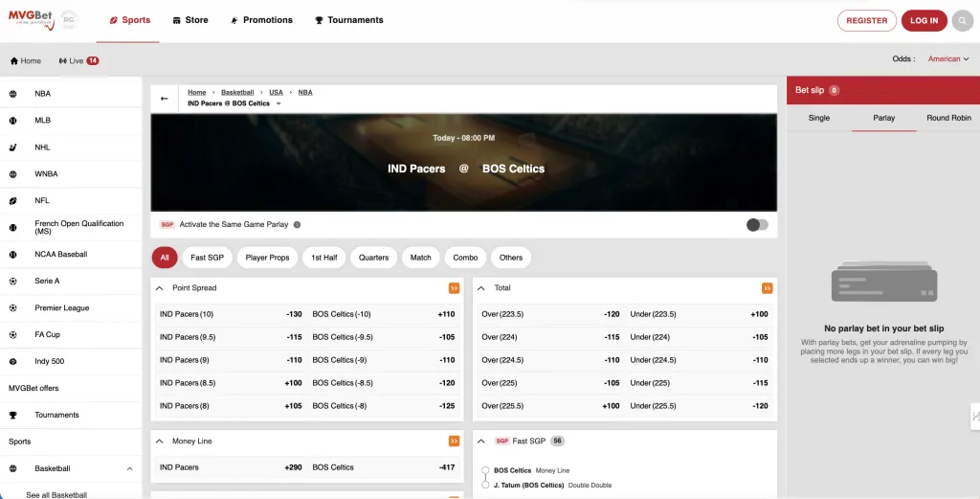
Task: Switch to the Parlay bet slip tab
Action: click(x=883, y=118)
